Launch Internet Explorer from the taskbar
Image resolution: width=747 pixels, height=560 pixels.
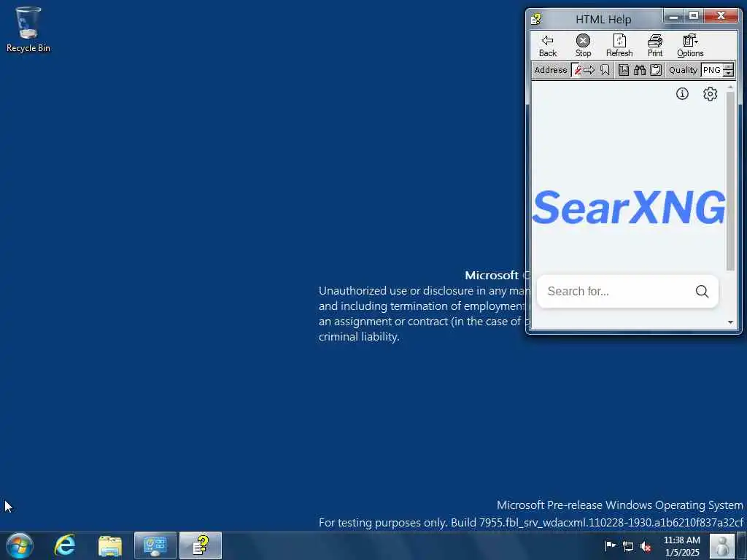coord(65,545)
